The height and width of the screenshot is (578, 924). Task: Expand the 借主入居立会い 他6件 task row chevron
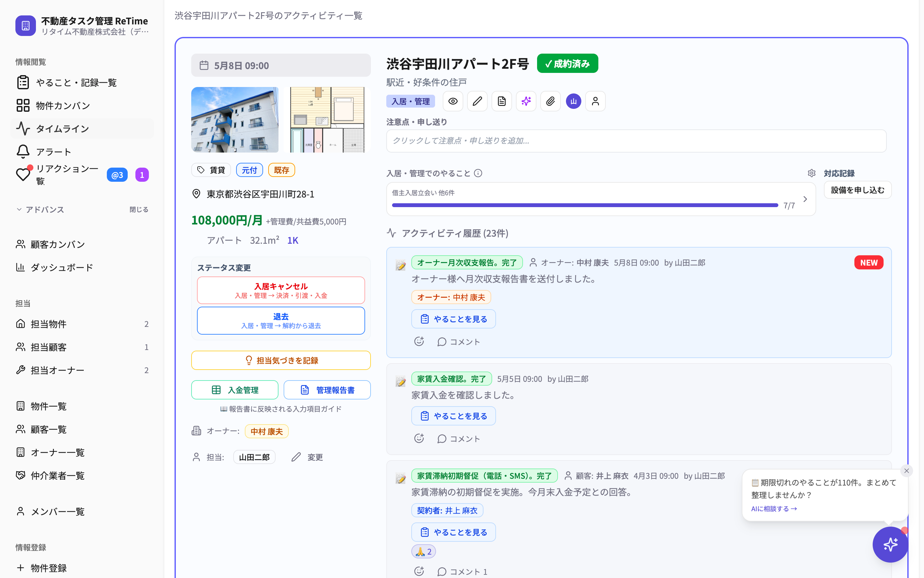point(805,199)
